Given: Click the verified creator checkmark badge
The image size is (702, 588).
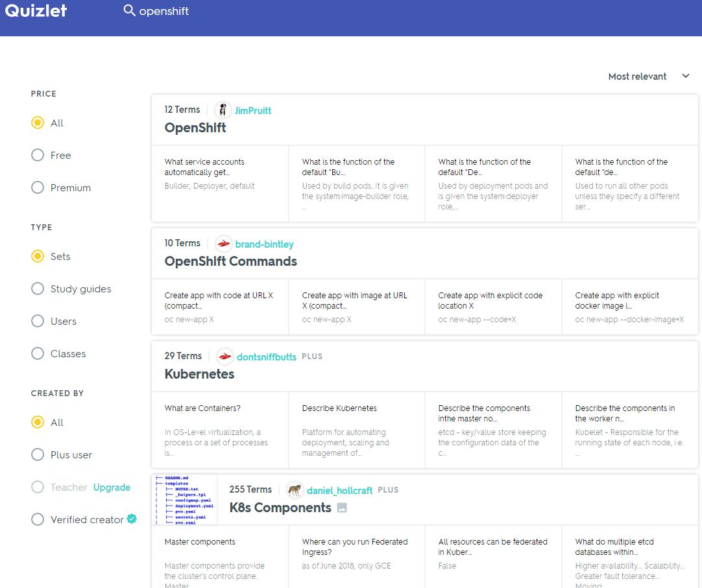Looking at the screenshot, I should pyautogui.click(x=132, y=519).
